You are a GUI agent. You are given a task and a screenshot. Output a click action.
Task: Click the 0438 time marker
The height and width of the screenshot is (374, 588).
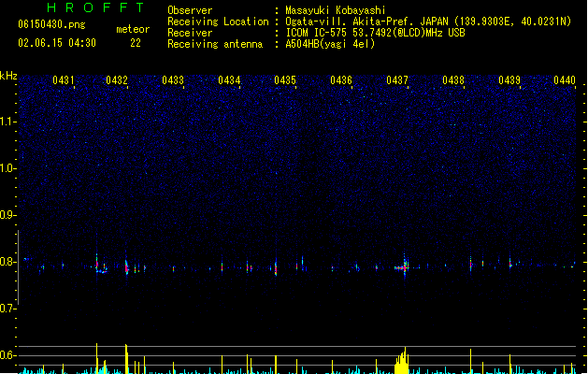point(453,80)
